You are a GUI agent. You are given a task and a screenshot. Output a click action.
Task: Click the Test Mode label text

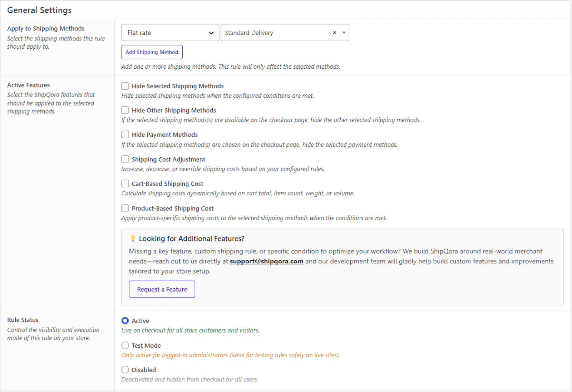pos(146,346)
